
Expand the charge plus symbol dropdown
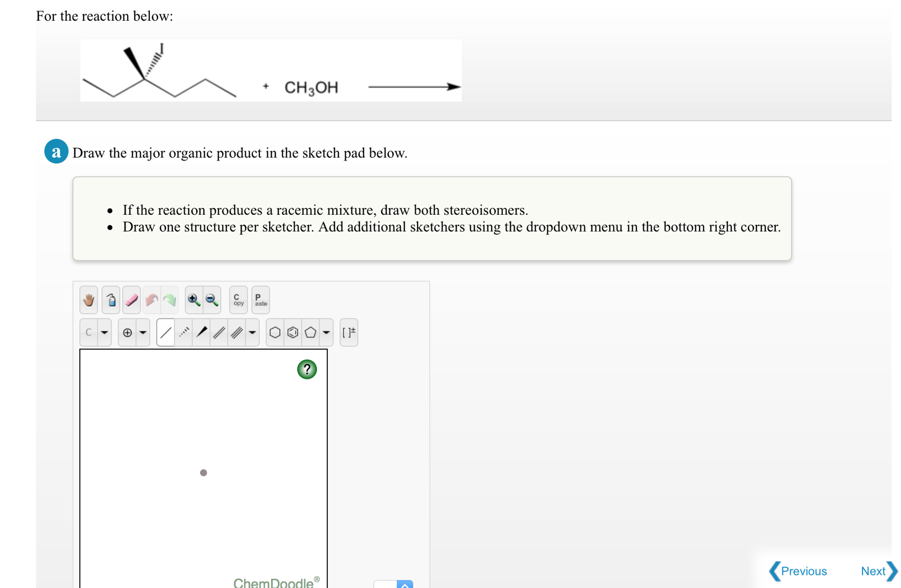[x=143, y=332]
